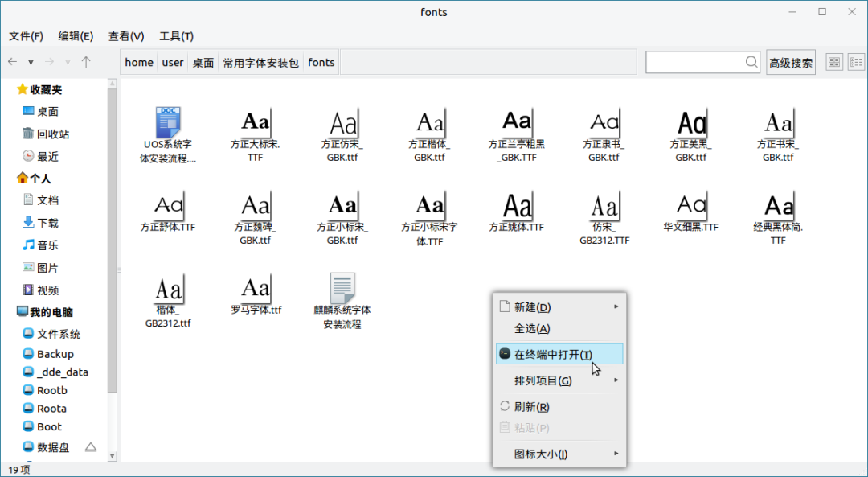Select the 方正书宋_GBK.ttf font file

click(778, 136)
